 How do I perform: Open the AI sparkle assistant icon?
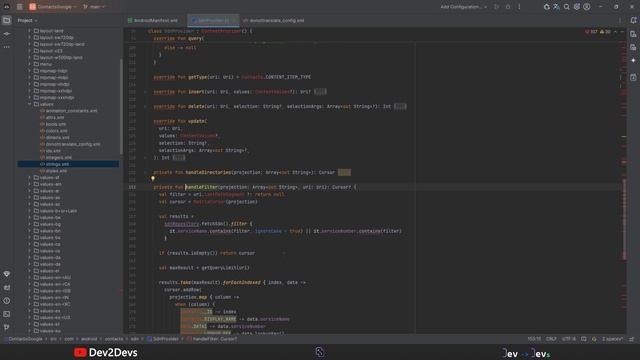633,60
